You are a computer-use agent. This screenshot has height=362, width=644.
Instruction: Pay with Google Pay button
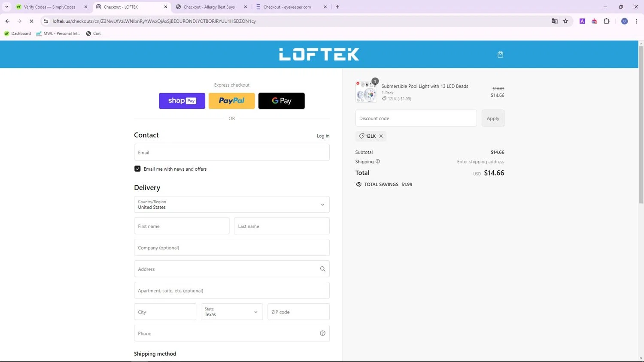pos(282,101)
